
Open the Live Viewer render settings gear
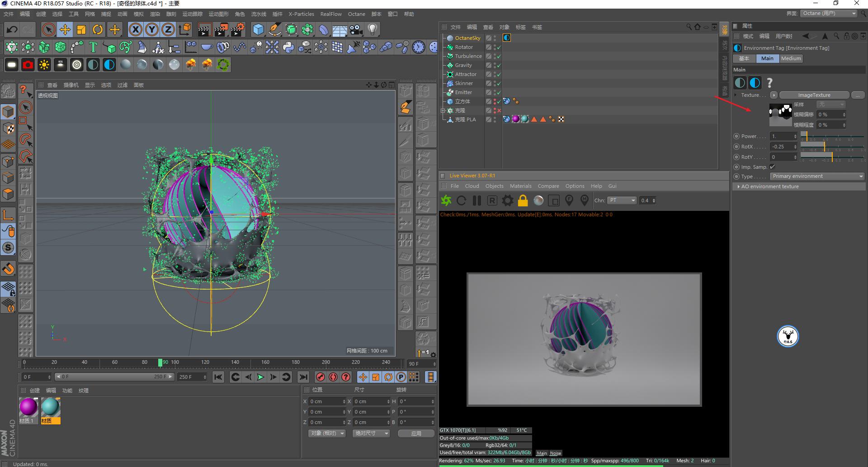(507, 200)
